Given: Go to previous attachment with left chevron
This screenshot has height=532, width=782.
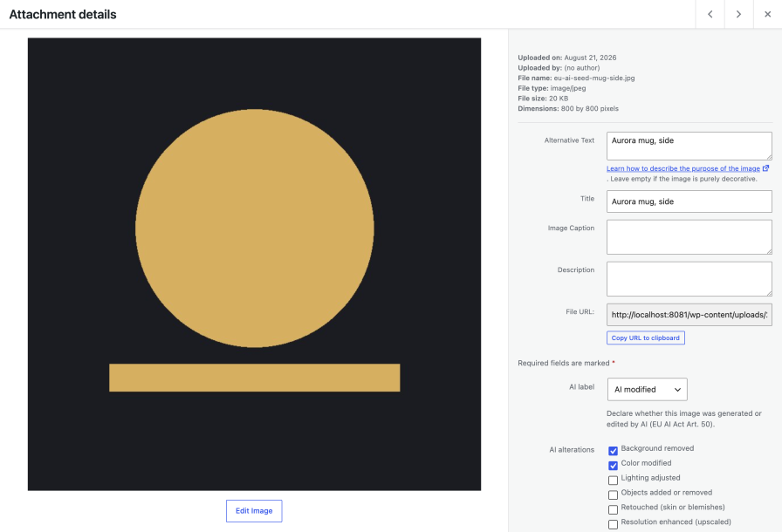Looking at the screenshot, I should pyautogui.click(x=710, y=14).
